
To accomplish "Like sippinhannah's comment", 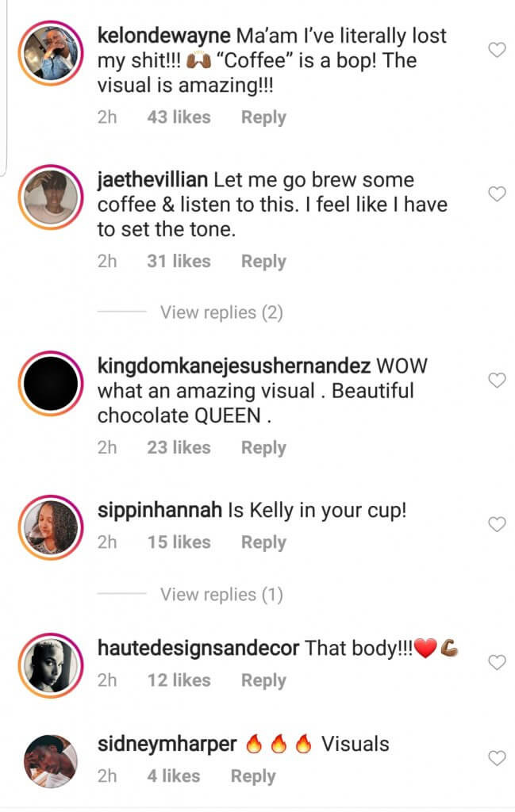I will point(497,524).
